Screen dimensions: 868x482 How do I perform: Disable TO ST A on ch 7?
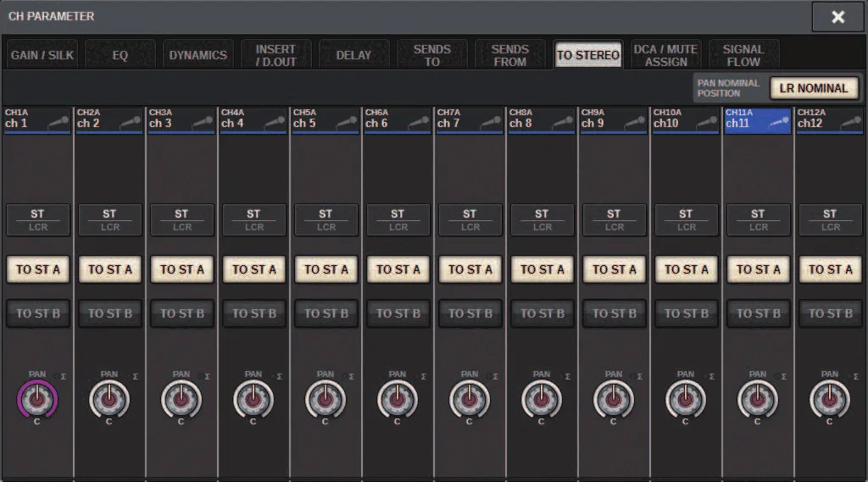(x=470, y=269)
